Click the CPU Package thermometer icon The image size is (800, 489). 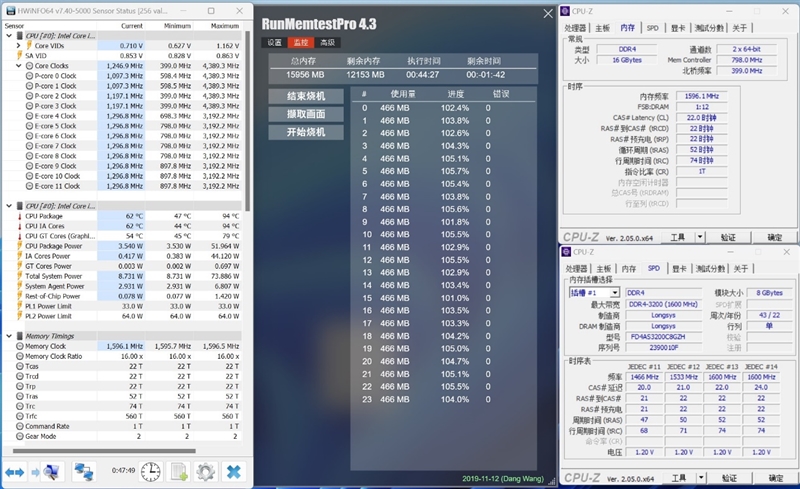click(x=20, y=216)
